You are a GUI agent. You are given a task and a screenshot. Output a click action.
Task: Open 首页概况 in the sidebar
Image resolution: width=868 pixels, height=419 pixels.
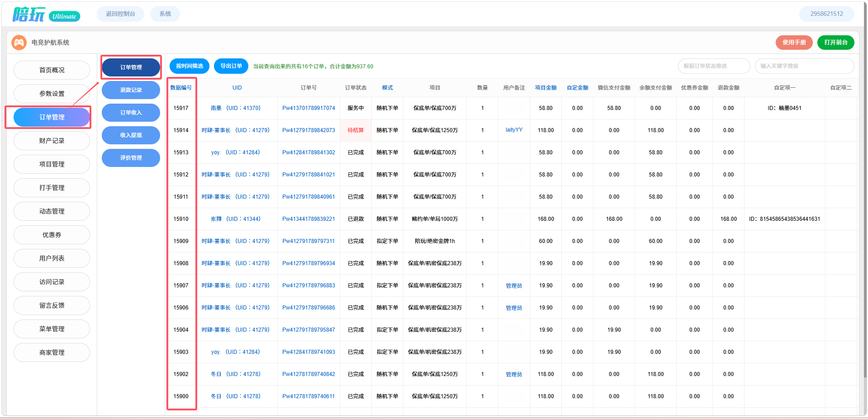pyautogui.click(x=52, y=70)
